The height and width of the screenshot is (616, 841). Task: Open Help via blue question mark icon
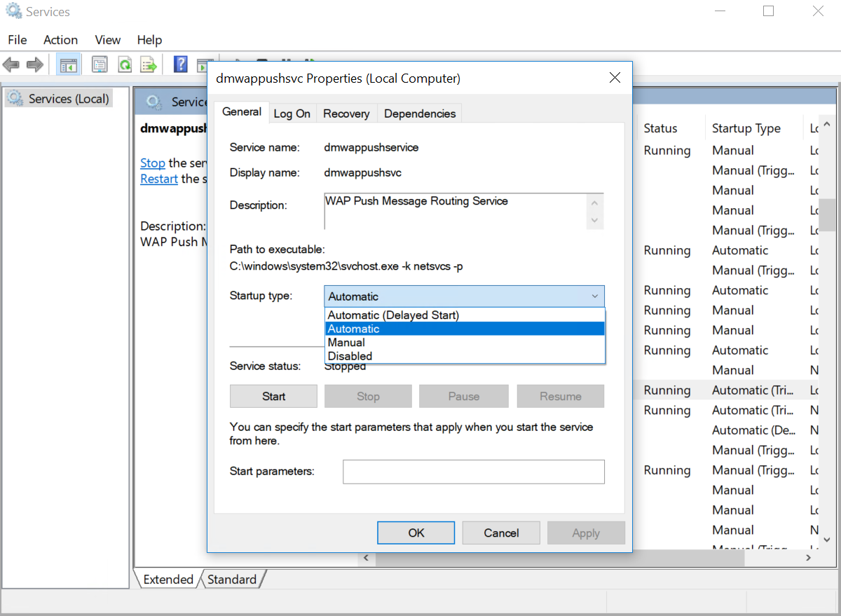180,65
